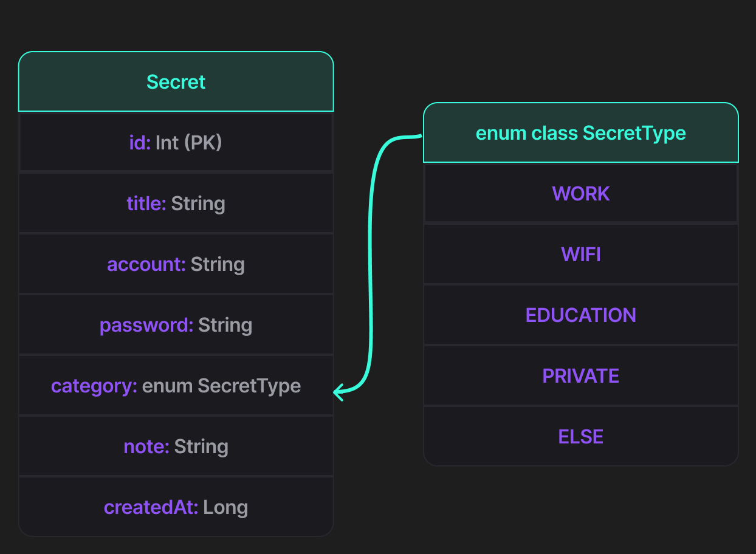Viewport: 756px width, 554px height.
Task: Select the WIFI enum value
Action: [x=580, y=255]
